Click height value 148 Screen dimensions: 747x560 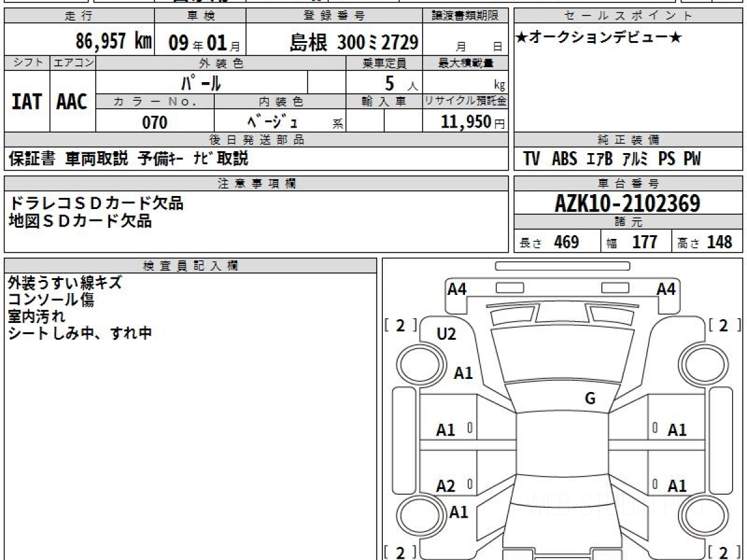pyautogui.click(x=720, y=242)
